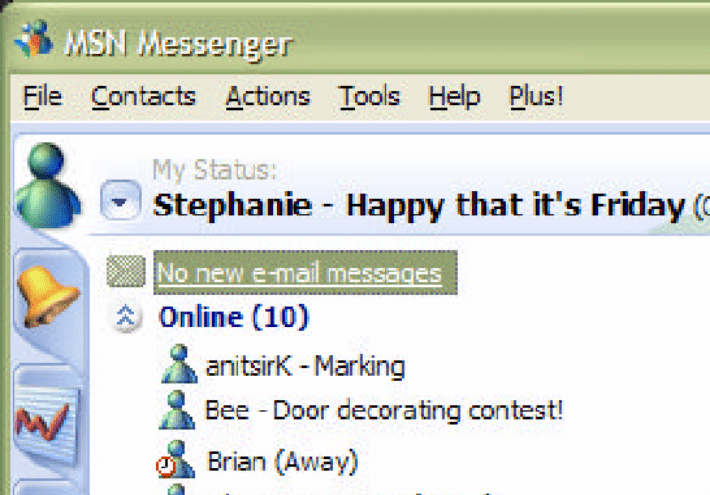The height and width of the screenshot is (495, 710).
Task: Open the Help menu
Action: pos(454,96)
